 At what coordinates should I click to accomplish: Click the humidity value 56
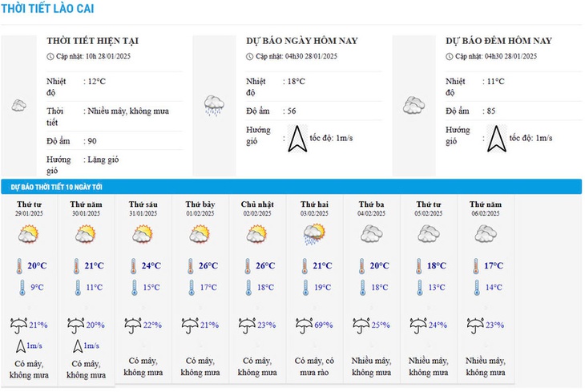tap(292, 111)
